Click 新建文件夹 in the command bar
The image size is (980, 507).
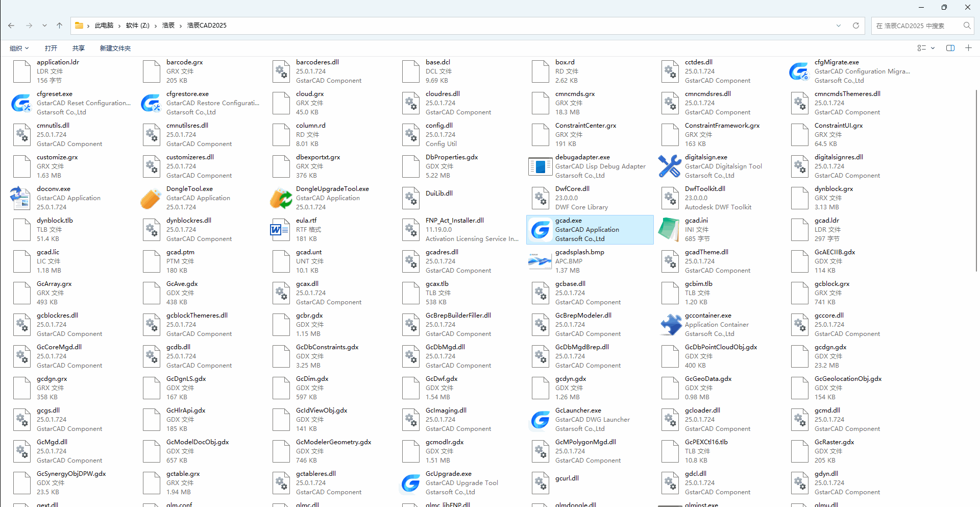tap(115, 48)
